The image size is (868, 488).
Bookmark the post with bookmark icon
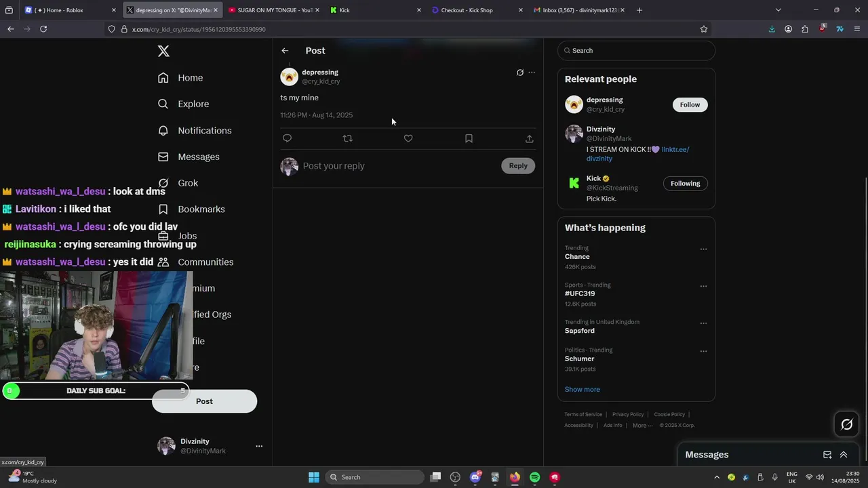coord(469,138)
